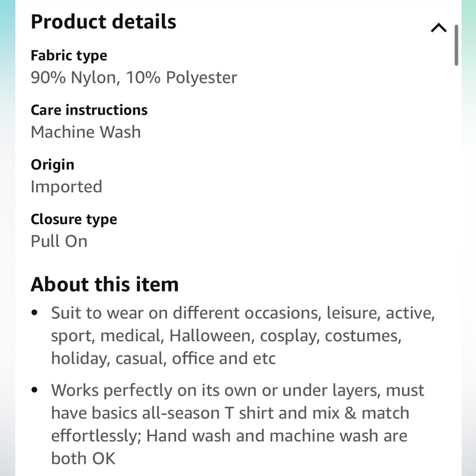Image resolution: width=476 pixels, height=476 pixels.
Task: Select the Imported value text
Action: pos(67,187)
